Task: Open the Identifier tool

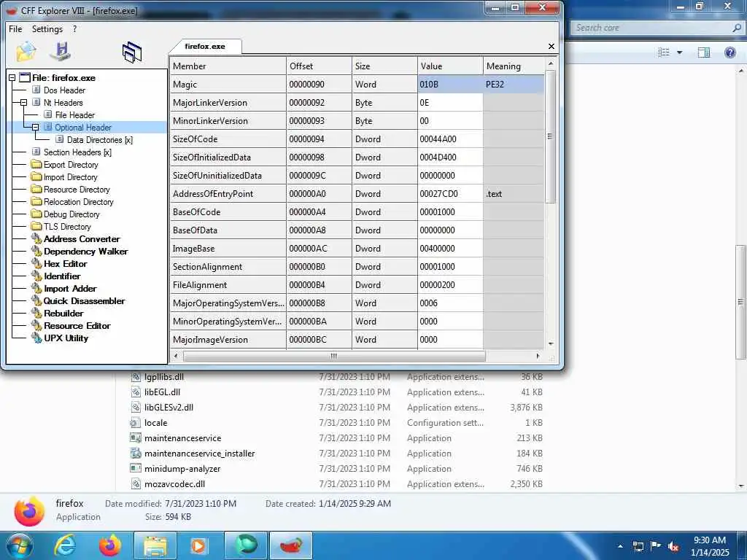Action: pyautogui.click(x=62, y=276)
